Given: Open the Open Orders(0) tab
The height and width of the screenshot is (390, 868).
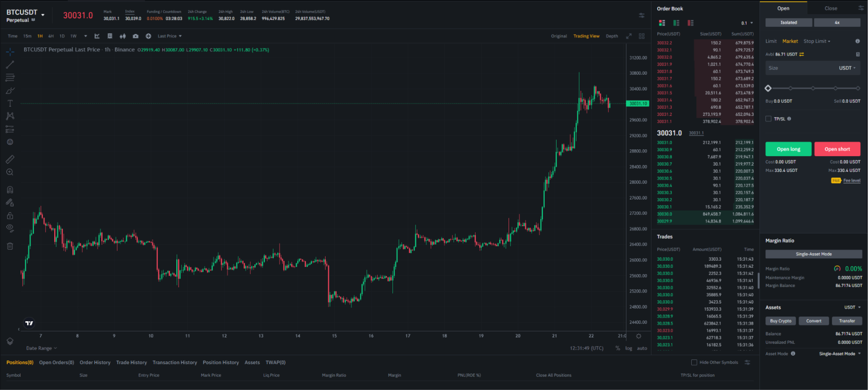Looking at the screenshot, I should pyautogui.click(x=57, y=362).
